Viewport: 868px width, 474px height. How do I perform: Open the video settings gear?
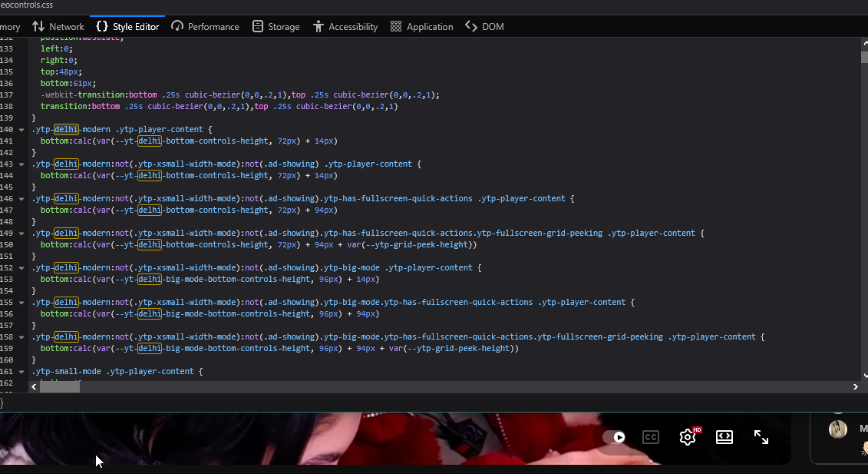click(x=688, y=437)
